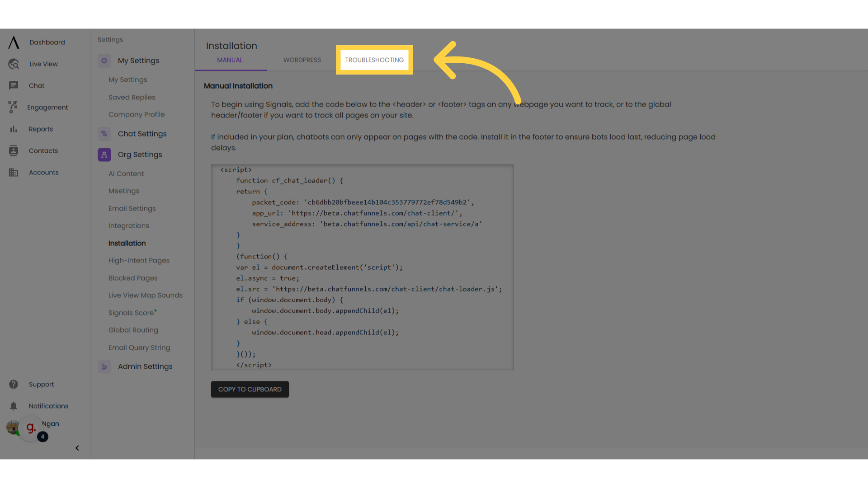The width and height of the screenshot is (868, 488).
Task: Click the Contacts icon
Action: point(14,150)
